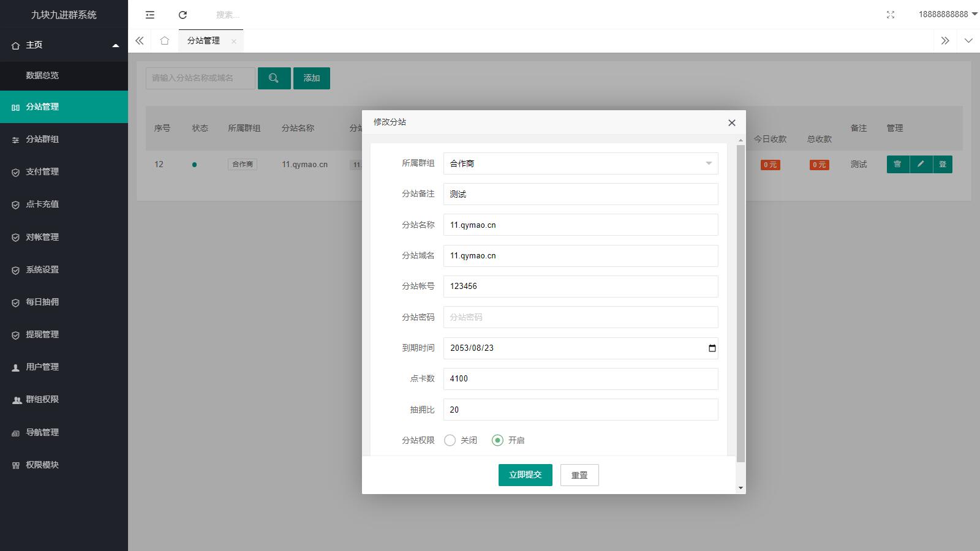Expand tab options chevron at far right
The image size is (980, 551).
[968, 40]
